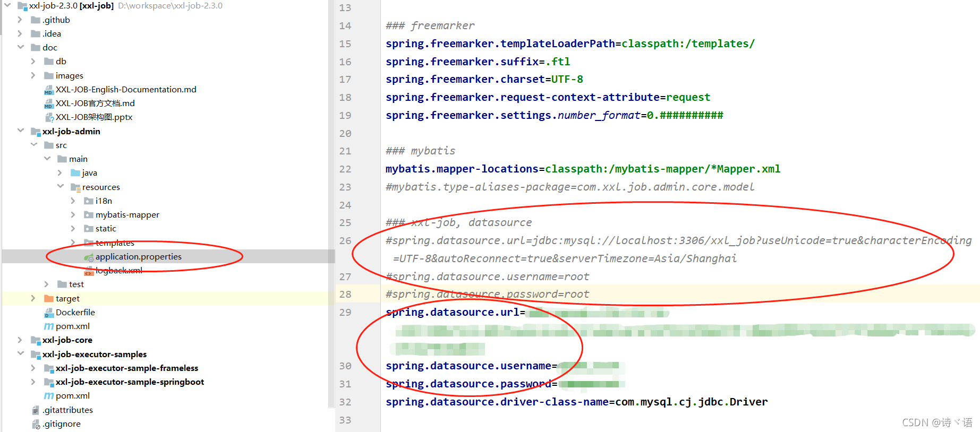
Task: Click line number 32 in the gutter
Action: coord(345,402)
